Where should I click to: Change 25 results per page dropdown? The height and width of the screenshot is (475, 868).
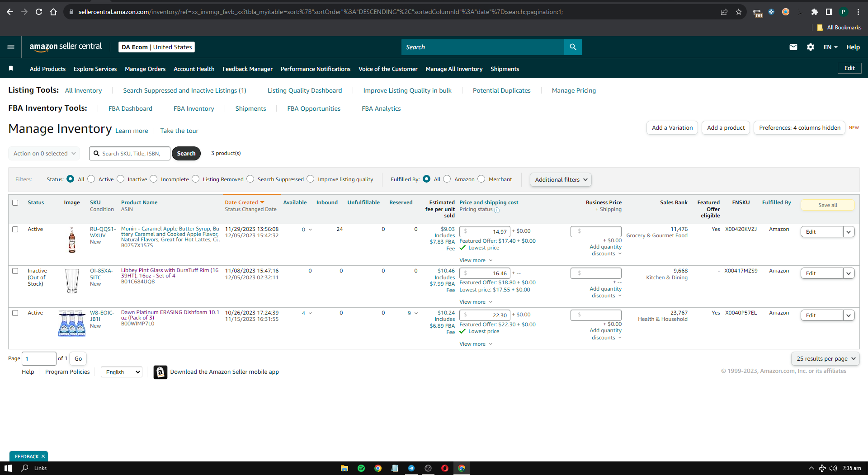(x=826, y=358)
